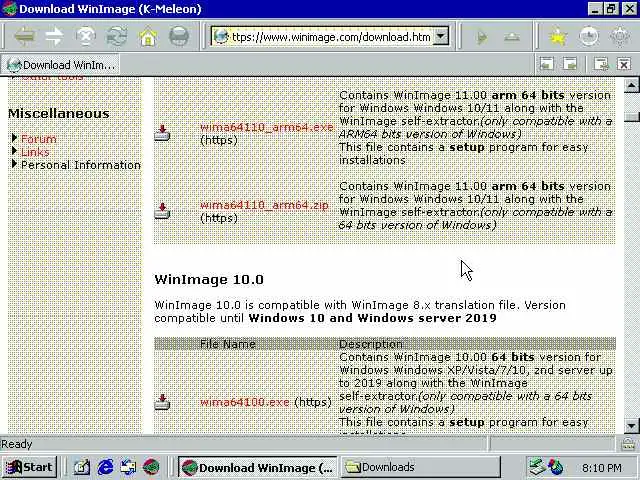Click the Ready status bar text
The height and width of the screenshot is (480, 640).
tap(16, 444)
